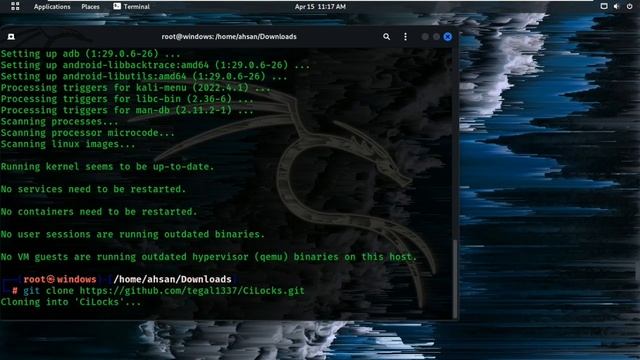Open the Terminal app menu in top bar
Image resolution: width=640 pixels, height=360 pixels.
click(x=131, y=7)
